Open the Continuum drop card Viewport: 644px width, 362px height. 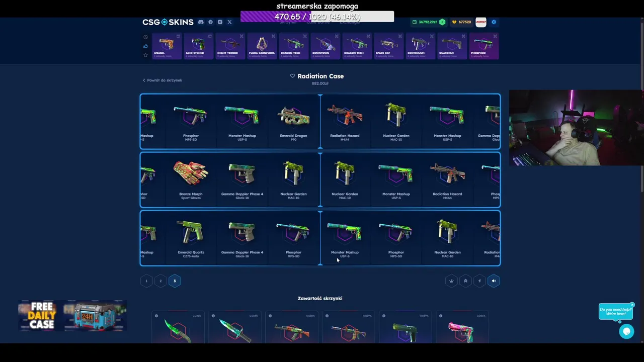(420, 46)
